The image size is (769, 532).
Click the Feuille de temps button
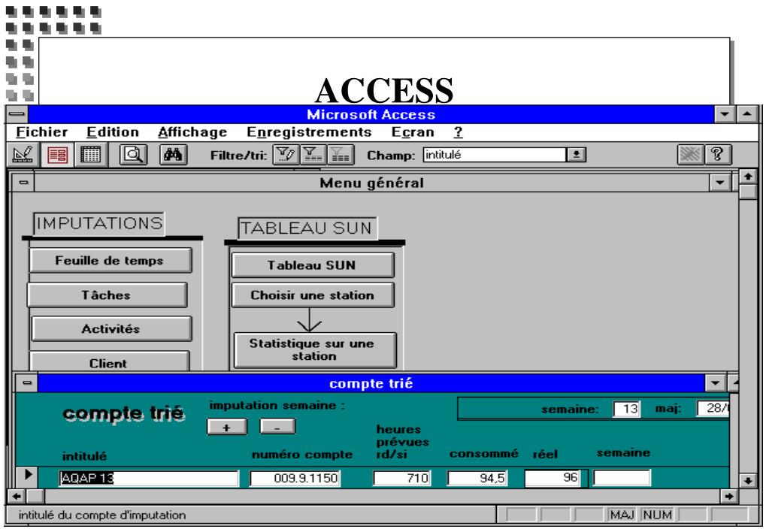[111, 260]
